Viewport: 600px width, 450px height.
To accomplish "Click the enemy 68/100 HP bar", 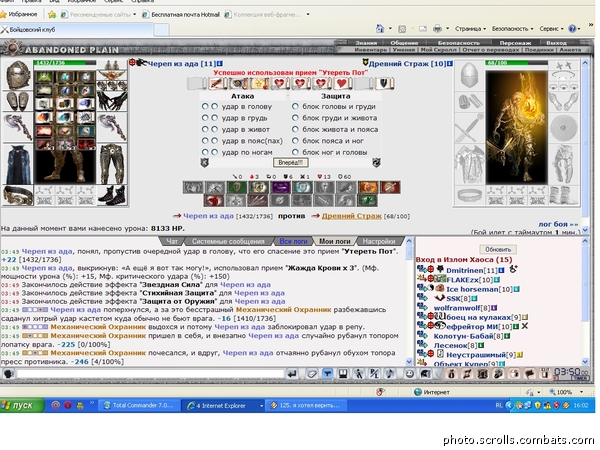I will pos(516,63).
